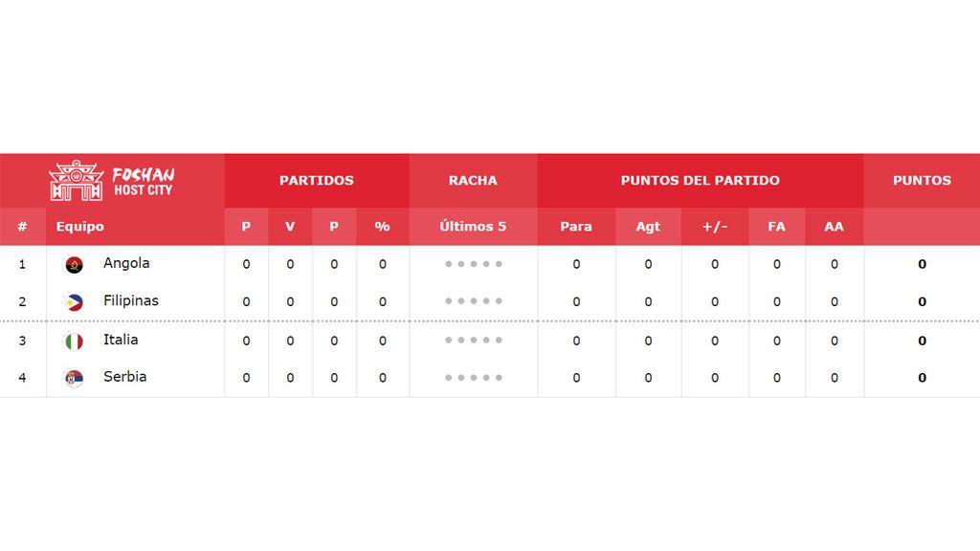
Task: Sort by the +/- column header
Action: pos(715,227)
